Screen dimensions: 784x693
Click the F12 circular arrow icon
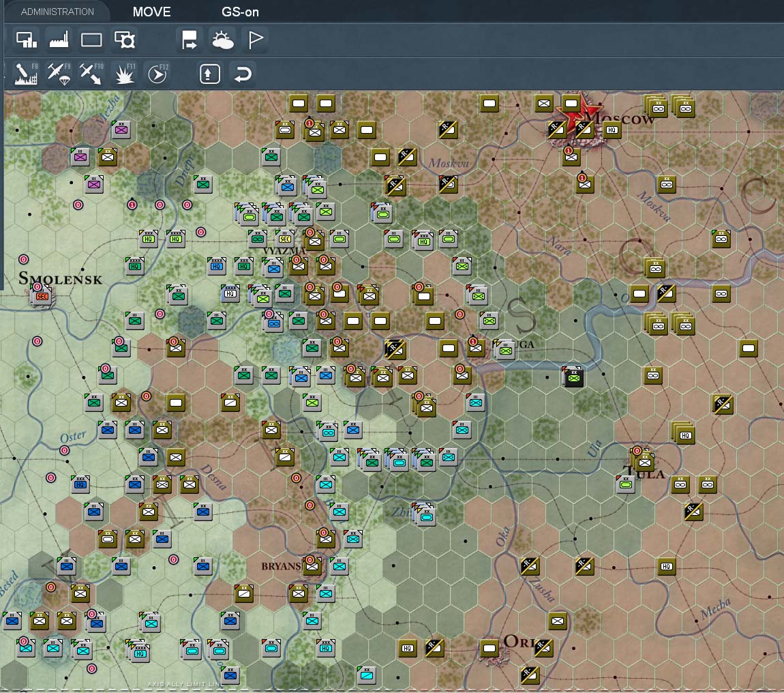158,74
